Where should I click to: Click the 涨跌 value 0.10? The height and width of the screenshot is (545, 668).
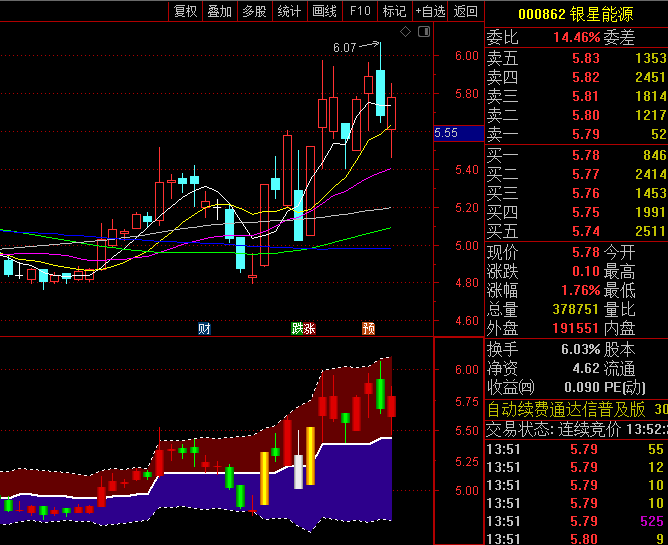tap(586, 271)
